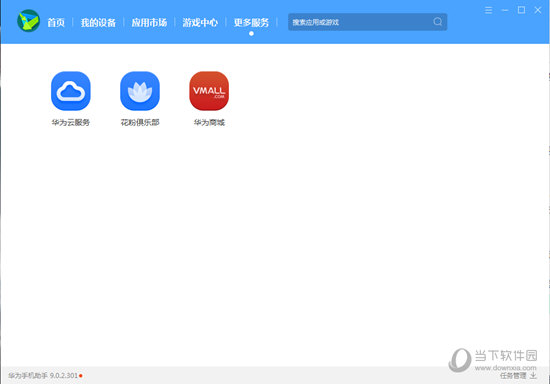Select the 更多服务 tab
This screenshot has height=384, width=550.
pos(251,22)
